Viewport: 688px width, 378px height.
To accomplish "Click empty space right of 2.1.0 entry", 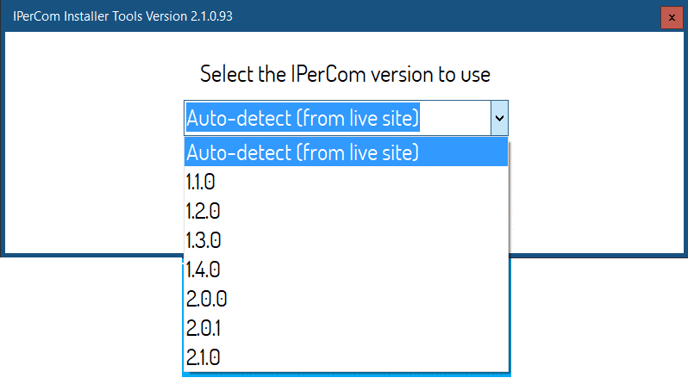I will point(364,357).
